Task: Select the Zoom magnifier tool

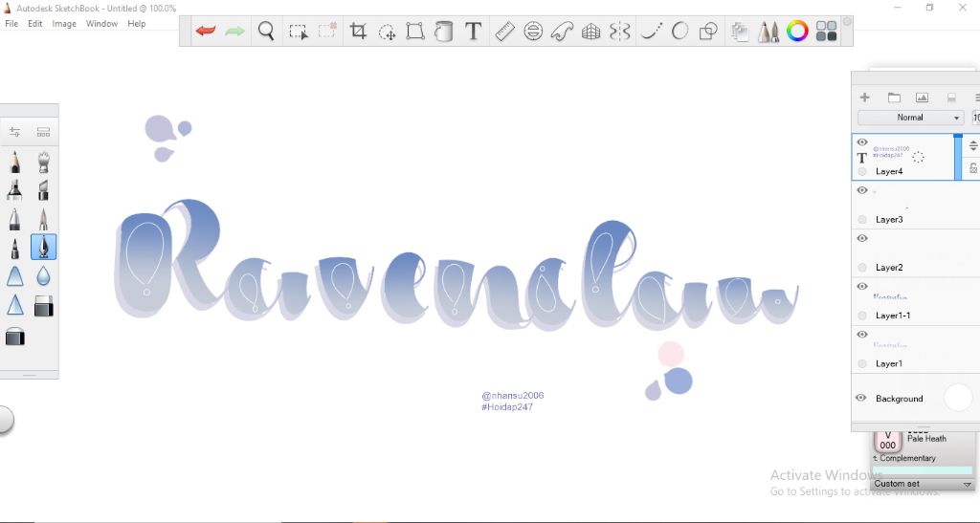Action: click(x=266, y=31)
